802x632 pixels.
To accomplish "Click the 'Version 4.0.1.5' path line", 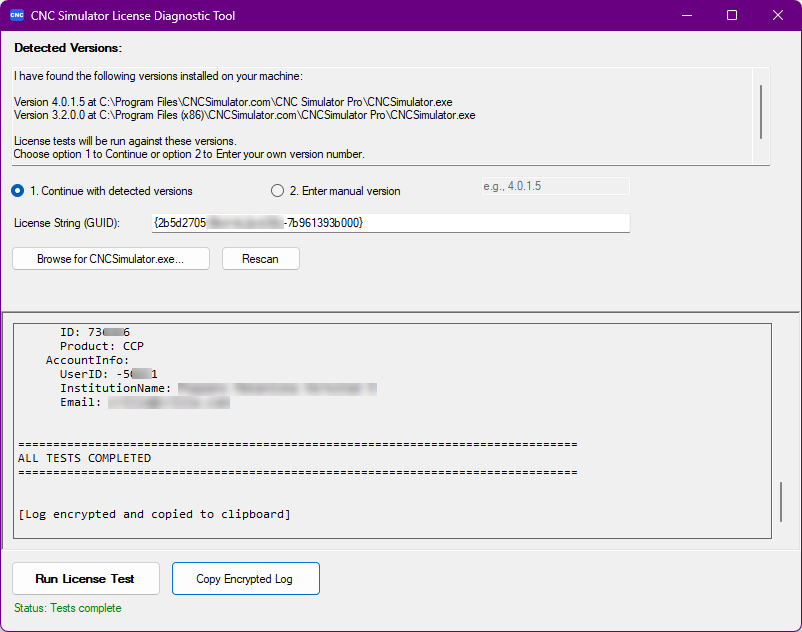I will [x=233, y=102].
